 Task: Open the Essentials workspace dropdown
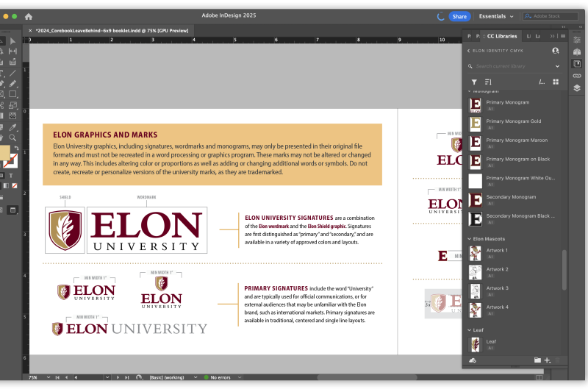click(496, 16)
